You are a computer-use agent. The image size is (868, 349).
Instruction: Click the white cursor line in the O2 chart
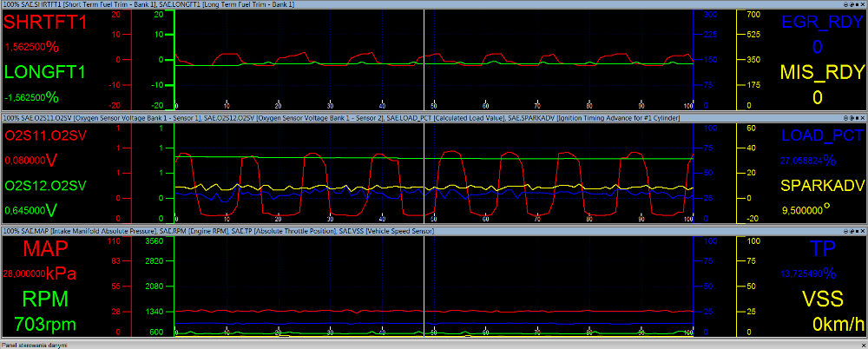click(424, 172)
